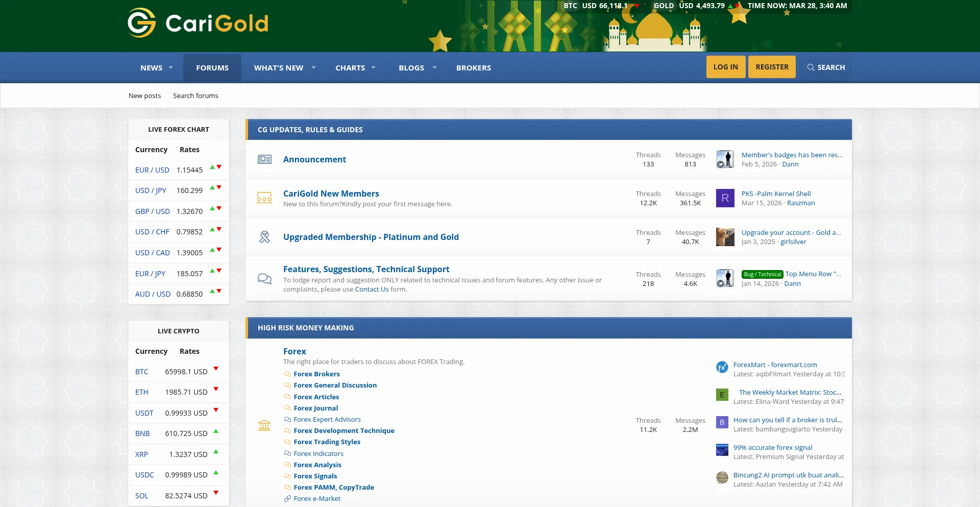The height and width of the screenshot is (507, 980).
Task: Open the CariGold New Members forum
Action: click(x=331, y=194)
